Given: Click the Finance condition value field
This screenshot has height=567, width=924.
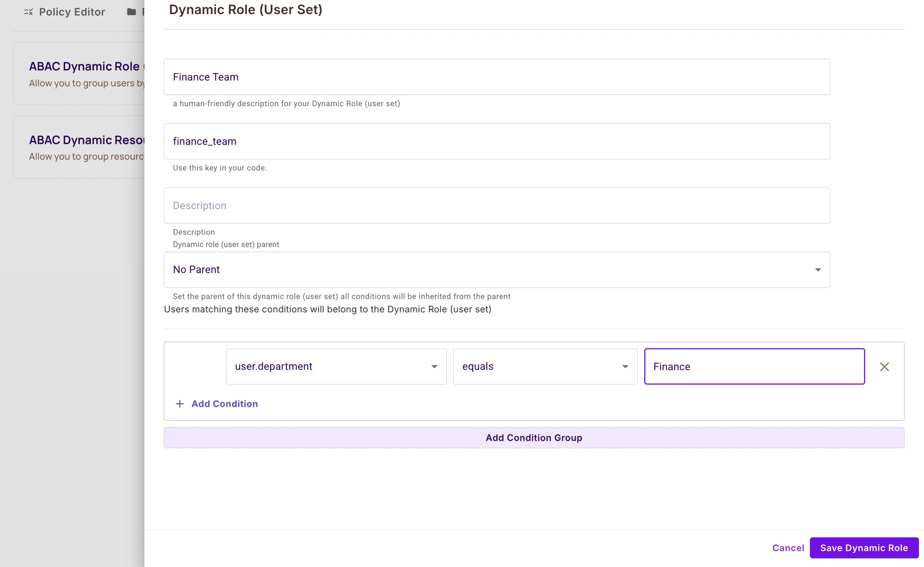Looking at the screenshot, I should pos(754,367).
